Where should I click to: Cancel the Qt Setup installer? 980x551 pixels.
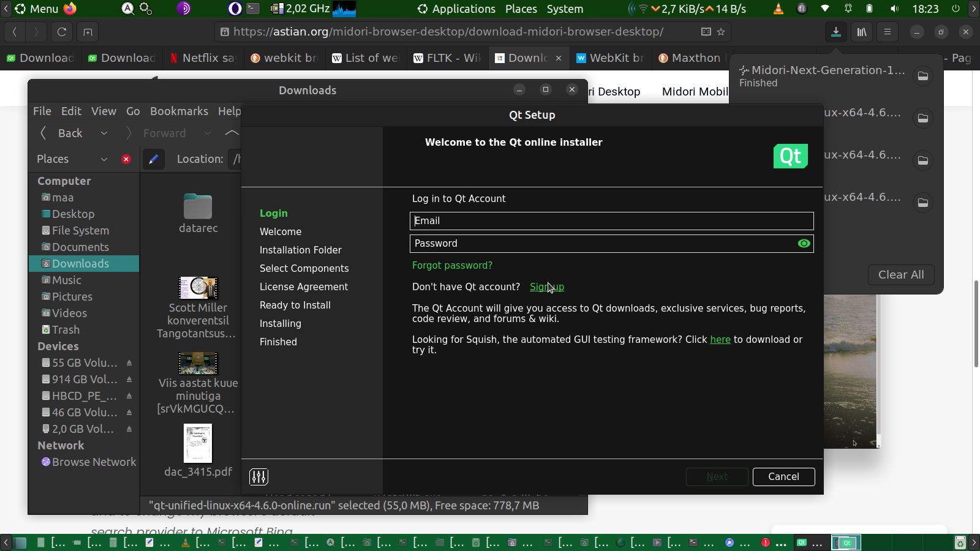[x=783, y=477]
